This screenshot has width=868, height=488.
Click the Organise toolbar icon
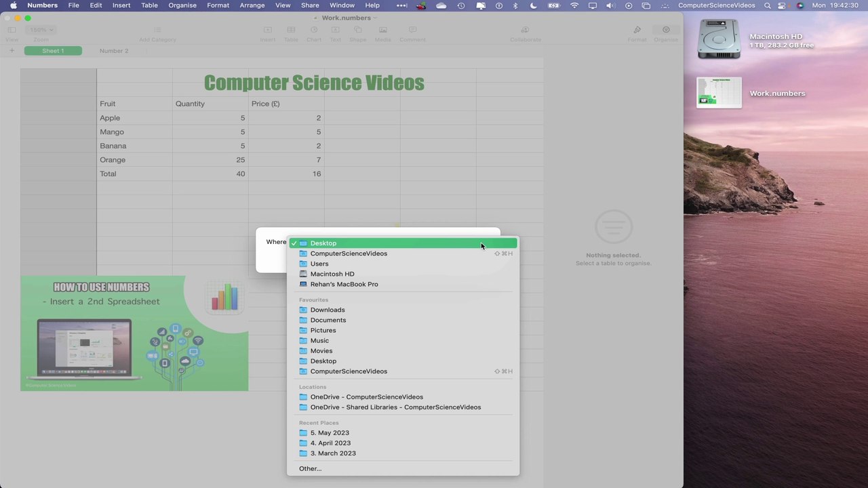point(666,30)
